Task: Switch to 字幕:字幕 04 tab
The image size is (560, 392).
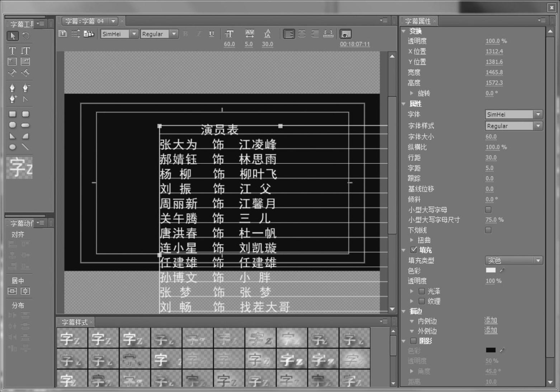Action: (84, 21)
